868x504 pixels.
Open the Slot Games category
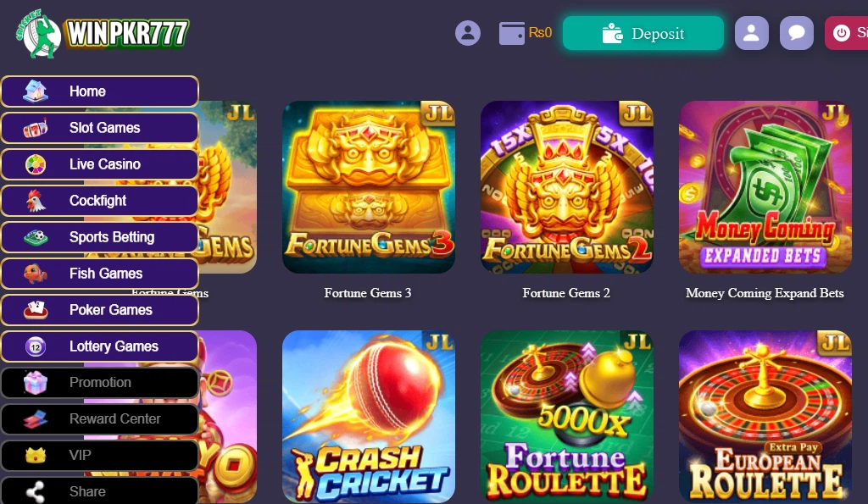(100, 128)
